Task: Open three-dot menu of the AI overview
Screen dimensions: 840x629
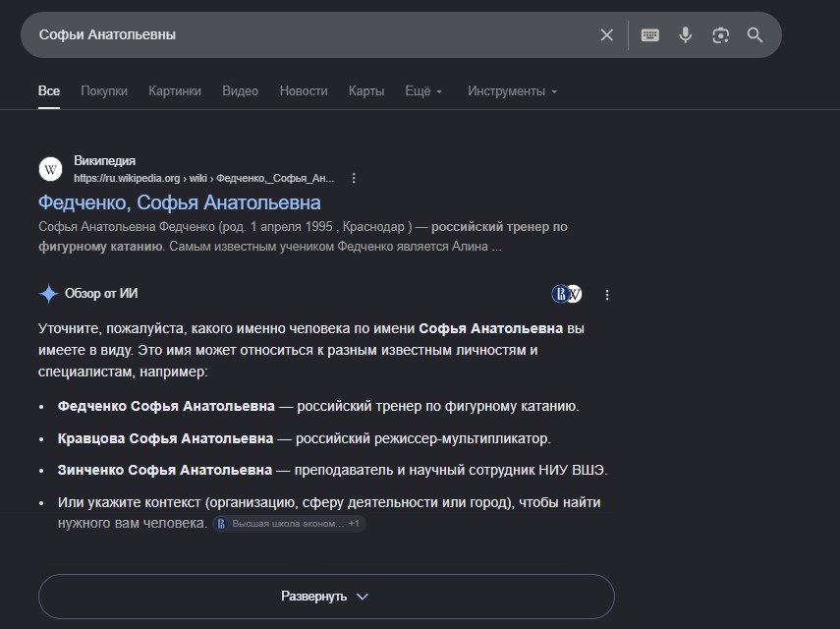Action: pyautogui.click(x=607, y=295)
